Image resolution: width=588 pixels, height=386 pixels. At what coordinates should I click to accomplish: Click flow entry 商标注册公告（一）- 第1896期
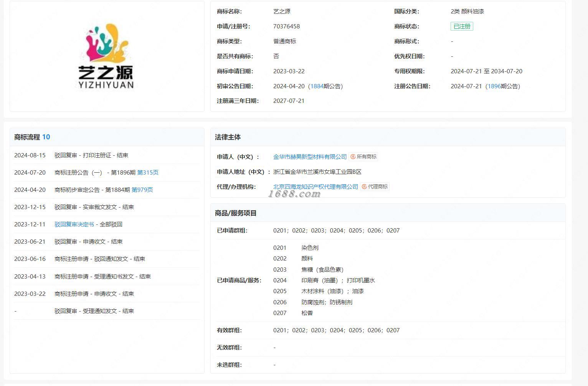(95, 173)
